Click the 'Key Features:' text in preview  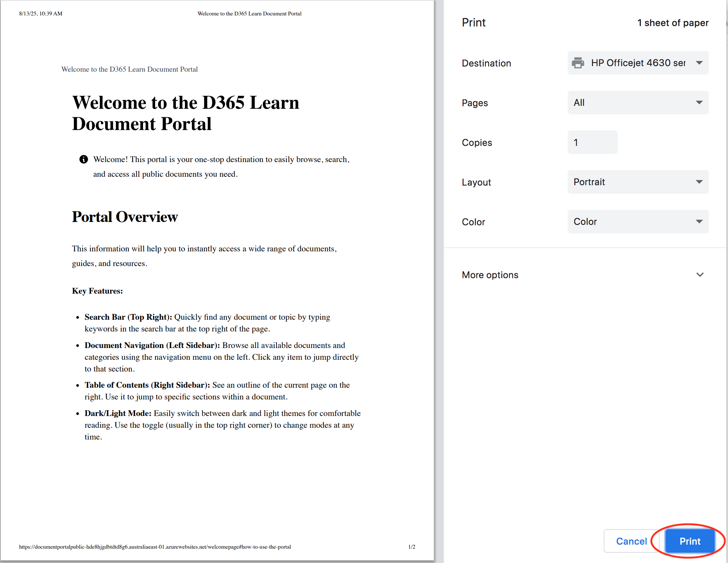pyautogui.click(x=97, y=291)
